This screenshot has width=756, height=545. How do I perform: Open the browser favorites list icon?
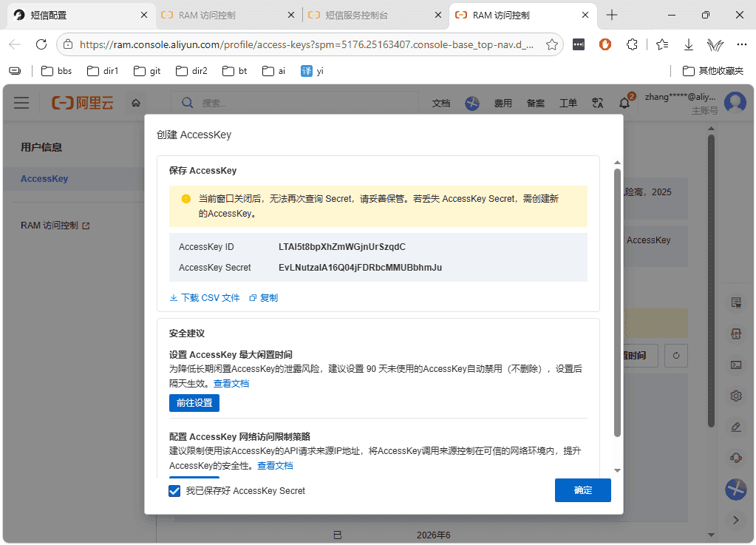pos(662,45)
